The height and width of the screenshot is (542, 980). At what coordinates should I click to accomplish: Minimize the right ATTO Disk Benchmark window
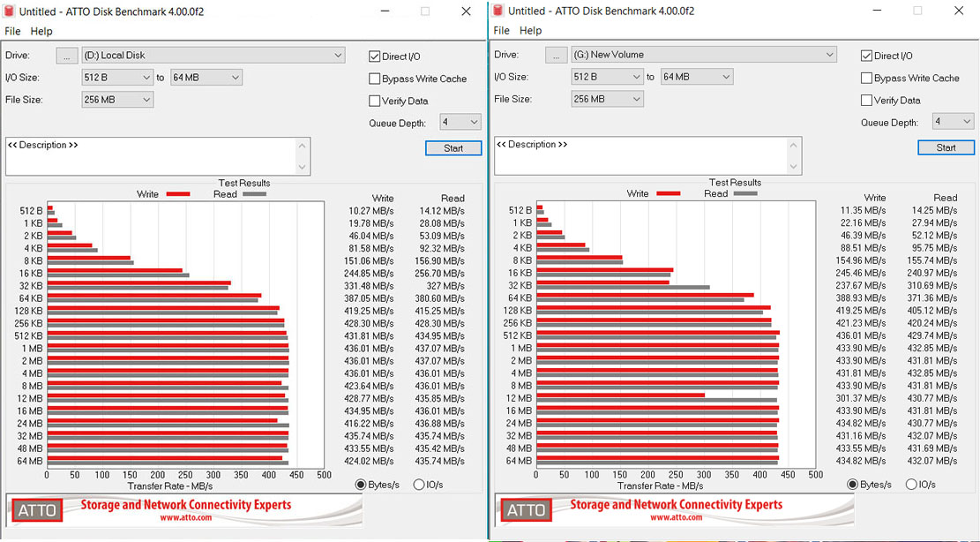point(877,11)
